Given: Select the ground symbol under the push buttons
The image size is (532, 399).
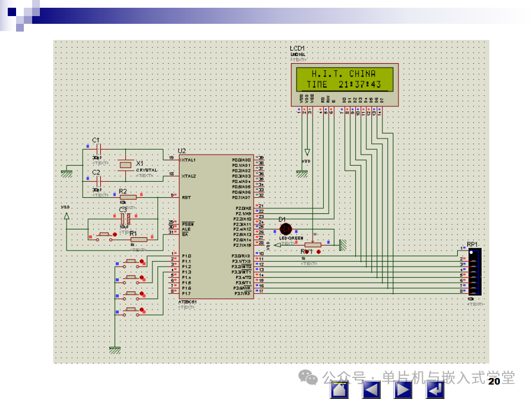Looking at the screenshot, I should (x=115, y=350).
